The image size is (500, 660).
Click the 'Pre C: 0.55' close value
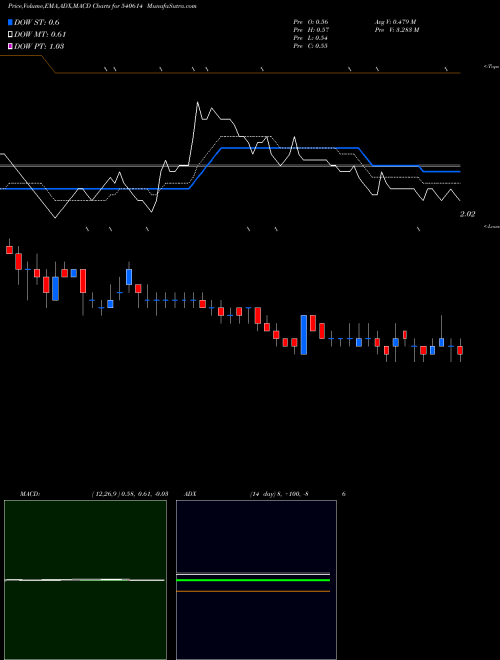(x=311, y=46)
